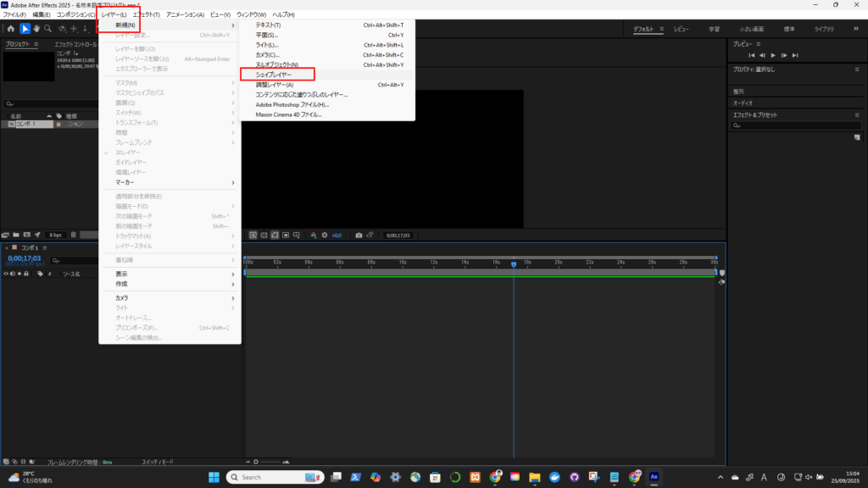Click the trash delete icon in Project panel
Viewport: 868px width, 488px height.
coord(74,235)
